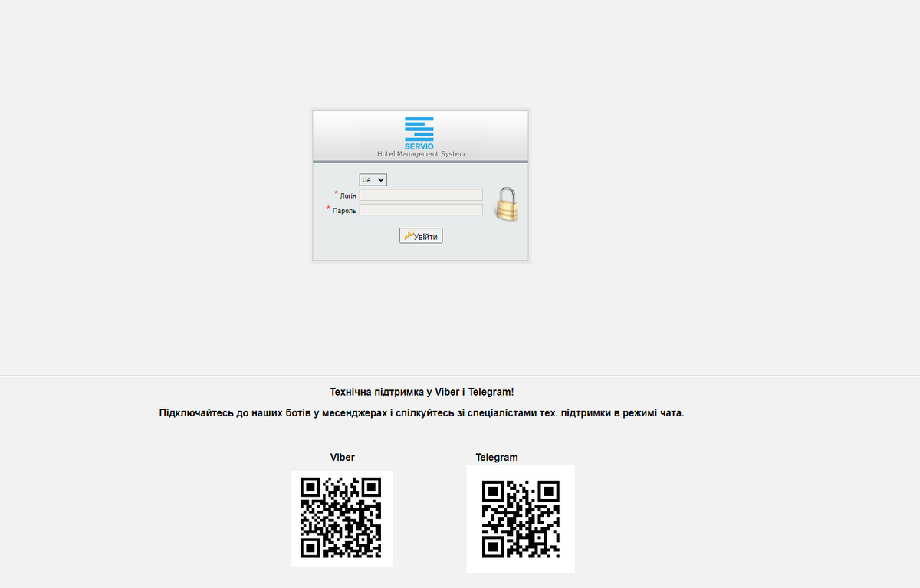Focus the Логін input field
Viewport: 920px width, 588px height.
421,195
